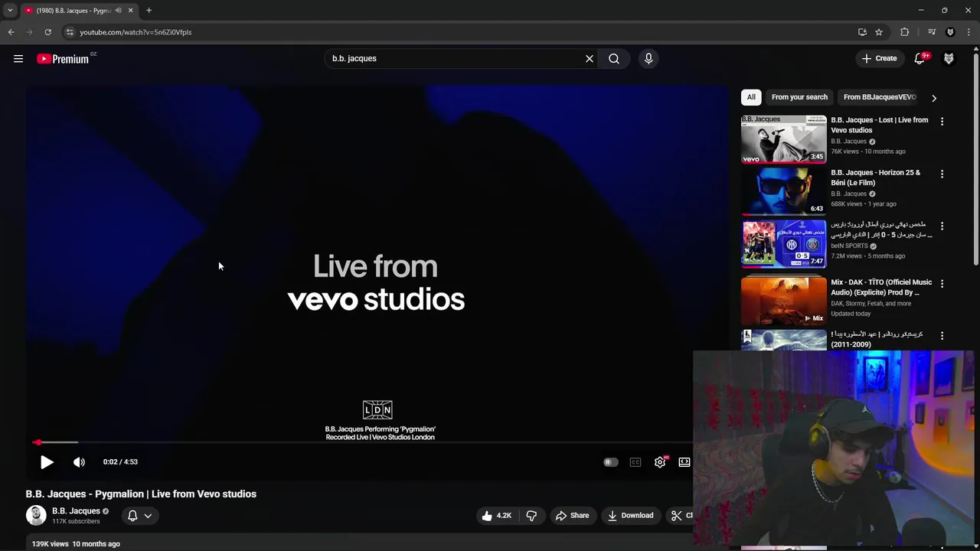Viewport: 980px width, 551px height.
Task: Start voice search with microphone
Action: pyautogui.click(x=648, y=58)
